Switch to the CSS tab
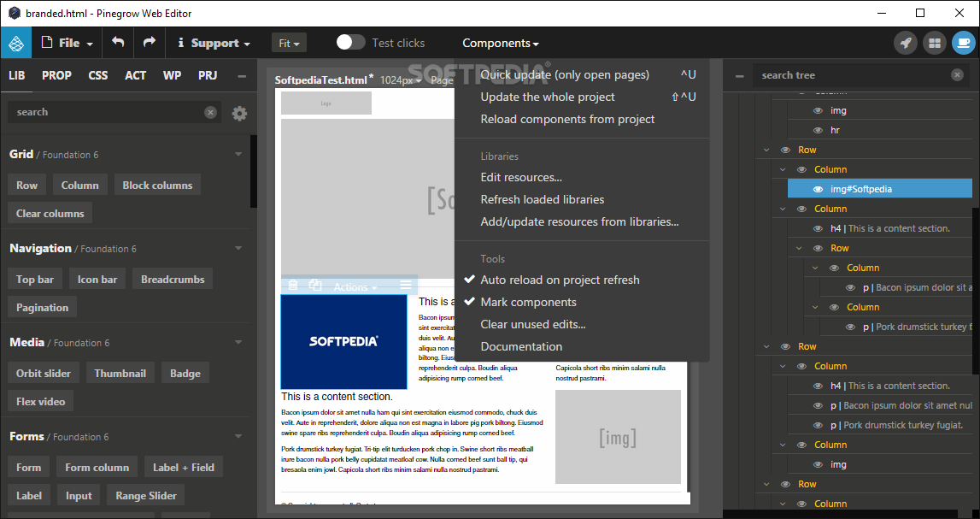The width and height of the screenshot is (980, 519). click(x=98, y=75)
